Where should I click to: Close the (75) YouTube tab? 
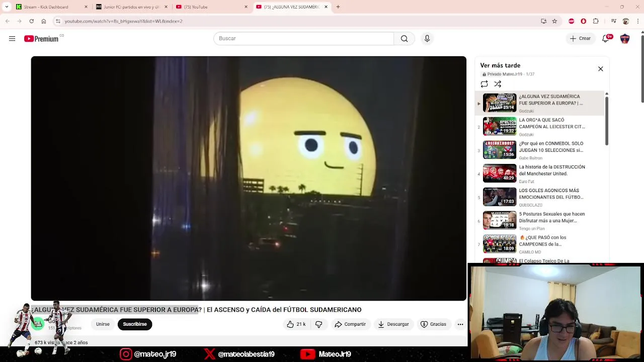(x=246, y=7)
